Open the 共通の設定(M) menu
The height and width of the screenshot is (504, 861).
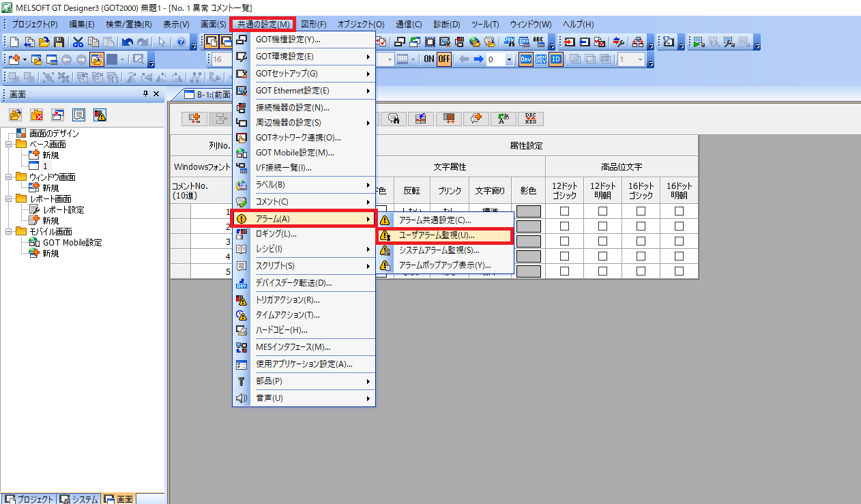[263, 24]
